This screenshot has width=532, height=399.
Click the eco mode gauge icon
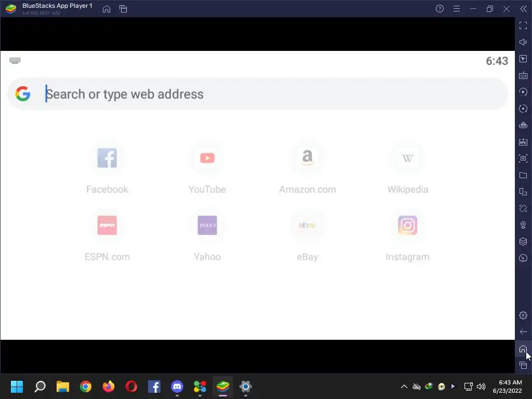pos(523,258)
